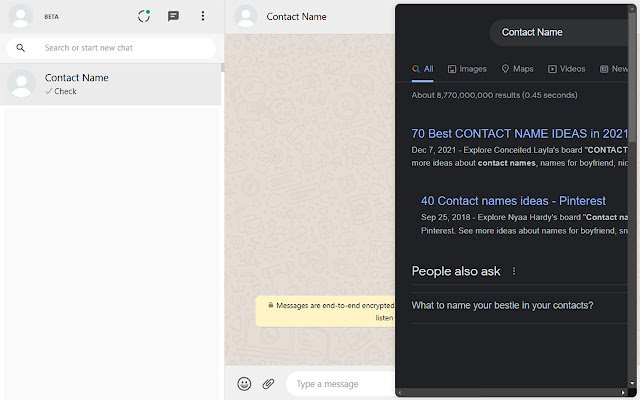The image size is (640, 400).
Task: Click the search magnifier in chat search
Action: coord(20,48)
